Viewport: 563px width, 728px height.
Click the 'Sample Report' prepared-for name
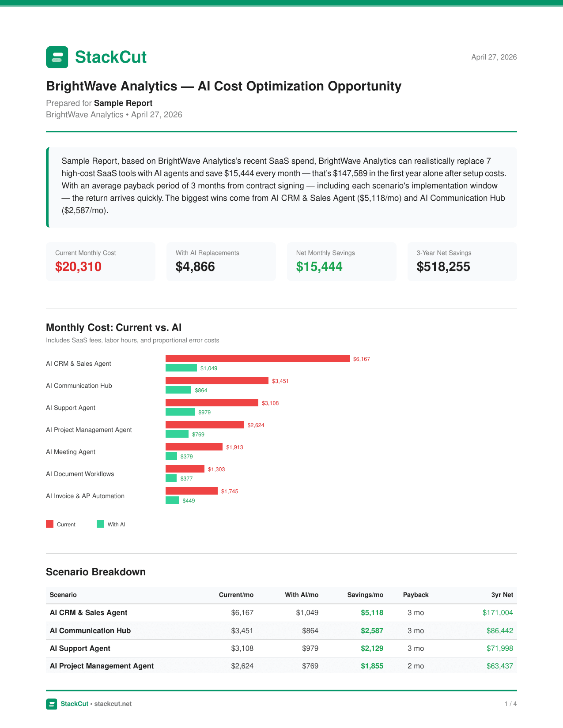tap(123, 103)
